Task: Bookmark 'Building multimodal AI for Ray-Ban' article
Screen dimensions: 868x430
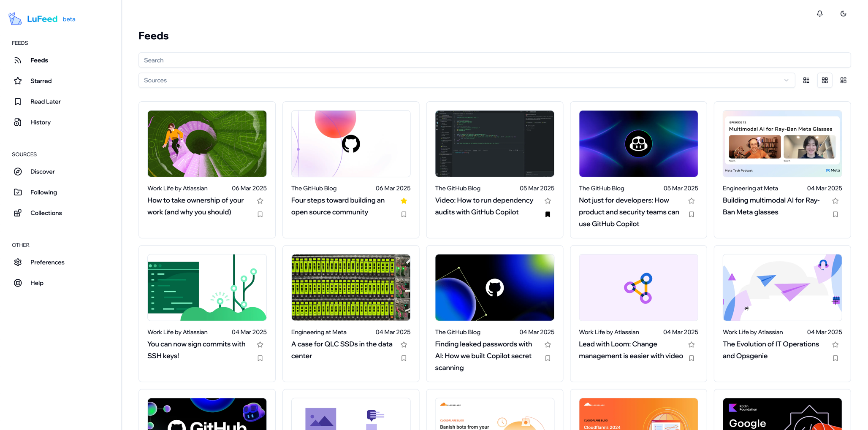Action: 835,214
